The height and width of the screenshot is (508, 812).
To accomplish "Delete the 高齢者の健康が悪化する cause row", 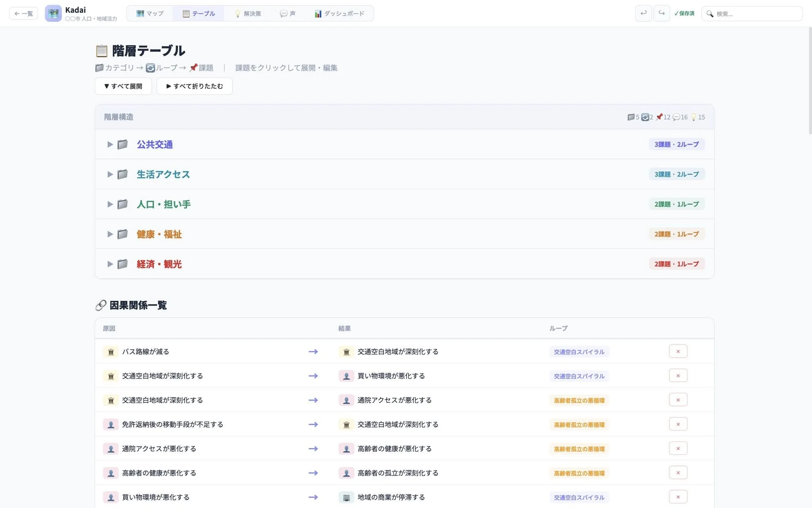I will [678, 472].
